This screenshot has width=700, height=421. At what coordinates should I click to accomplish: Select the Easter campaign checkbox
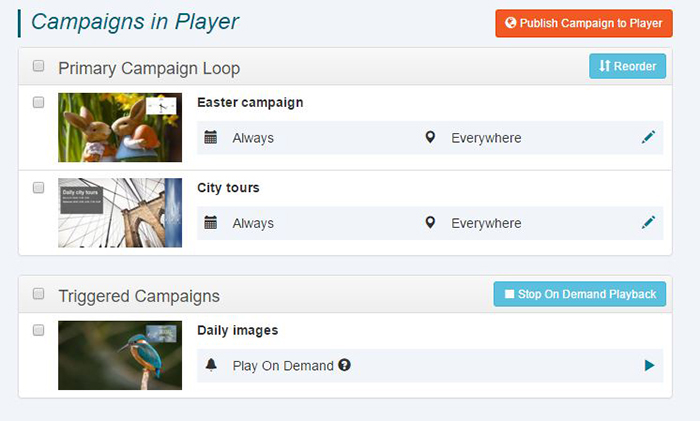pyautogui.click(x=38, y=102)
